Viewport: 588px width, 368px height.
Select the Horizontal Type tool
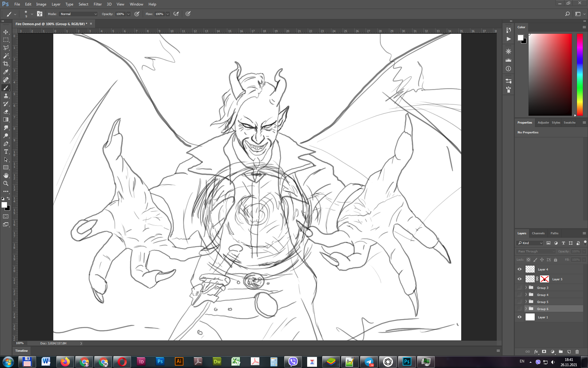6,151
